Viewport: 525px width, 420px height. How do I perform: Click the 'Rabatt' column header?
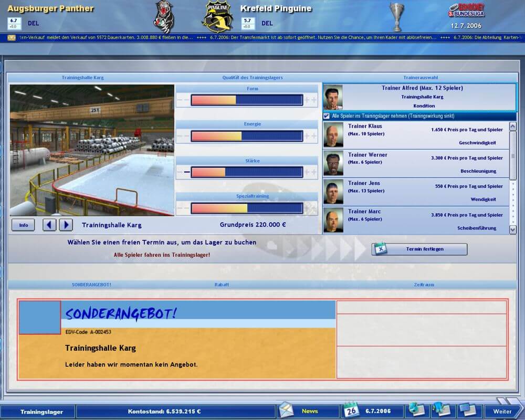click(222, 285)
